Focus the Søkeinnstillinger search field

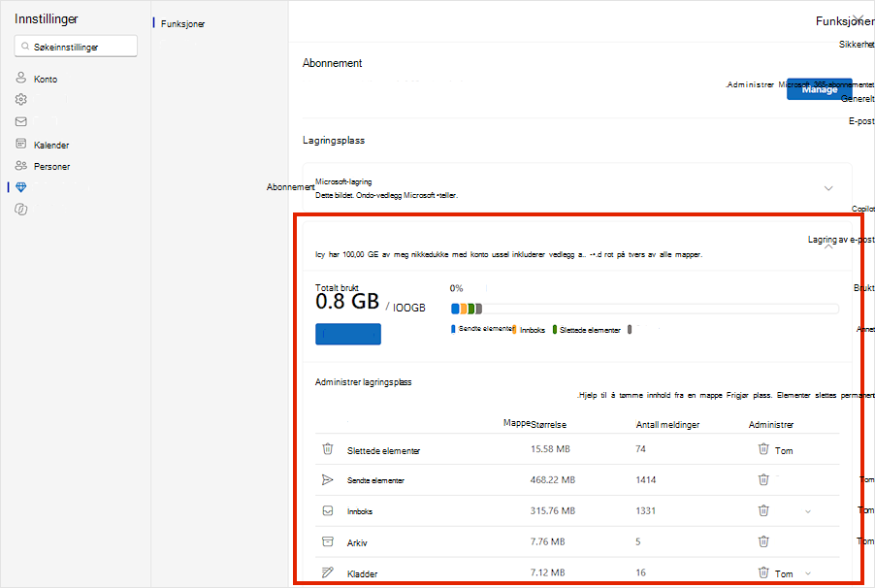tap(76, 47)
